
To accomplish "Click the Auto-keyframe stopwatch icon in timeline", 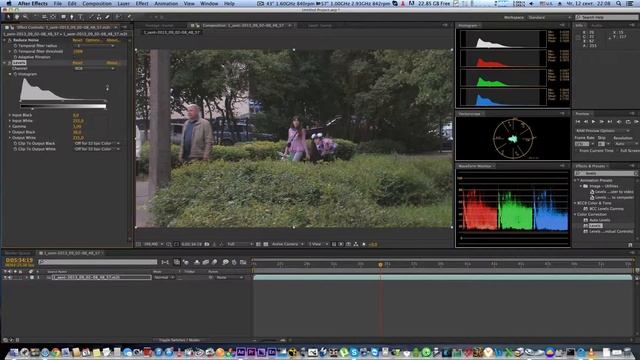I will pyautogui.click(x=234, y=262).
